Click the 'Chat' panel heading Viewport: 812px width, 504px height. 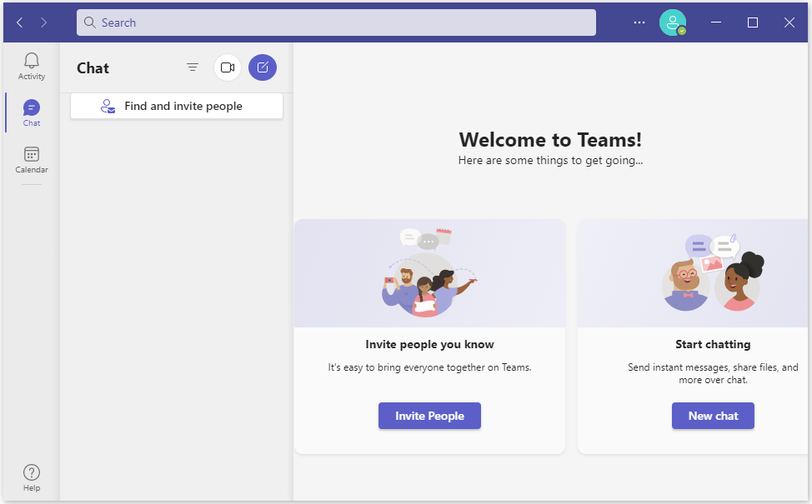click(93, 68)
